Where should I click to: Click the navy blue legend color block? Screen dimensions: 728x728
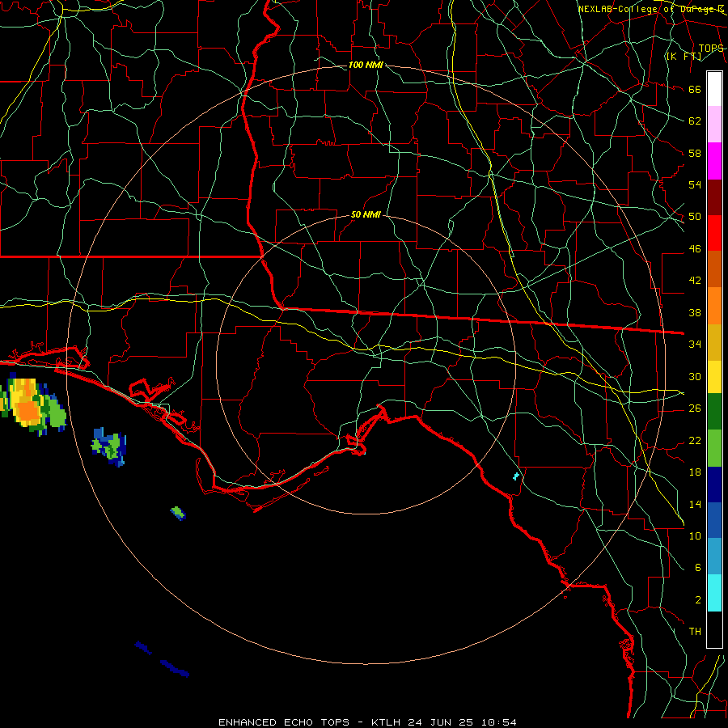[x=714, y=485]
